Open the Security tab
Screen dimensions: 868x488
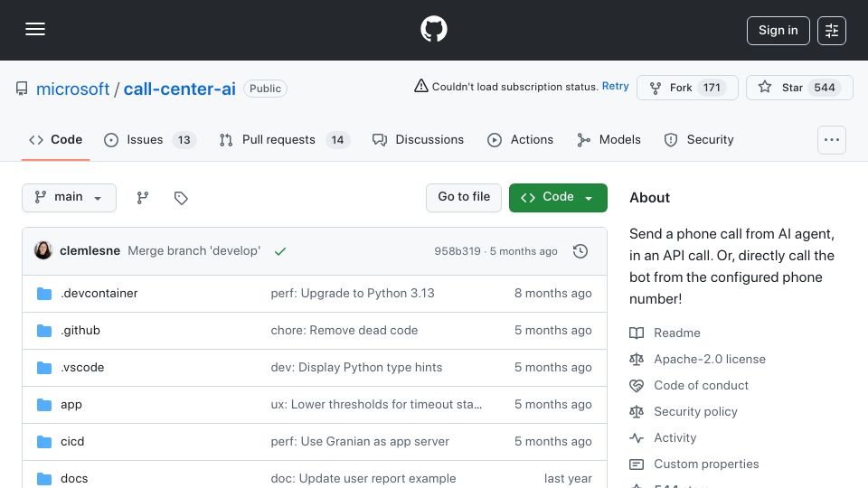tap(699, 140)
